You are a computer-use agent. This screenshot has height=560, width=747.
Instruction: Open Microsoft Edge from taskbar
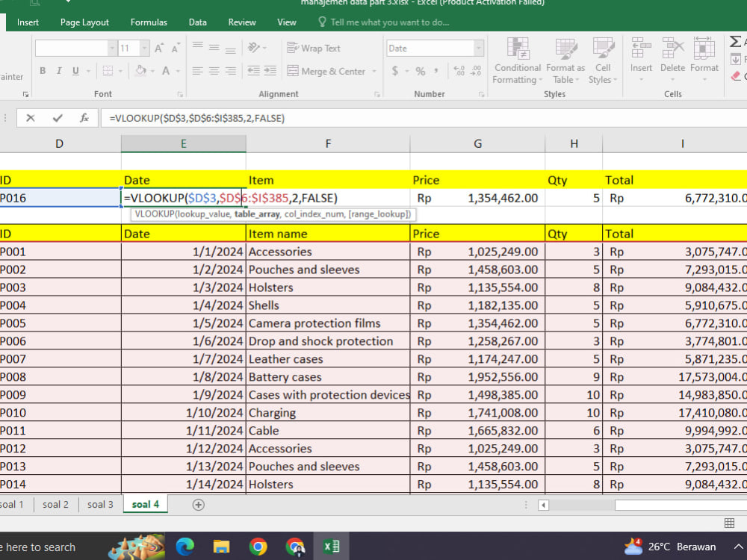[185, 547]
